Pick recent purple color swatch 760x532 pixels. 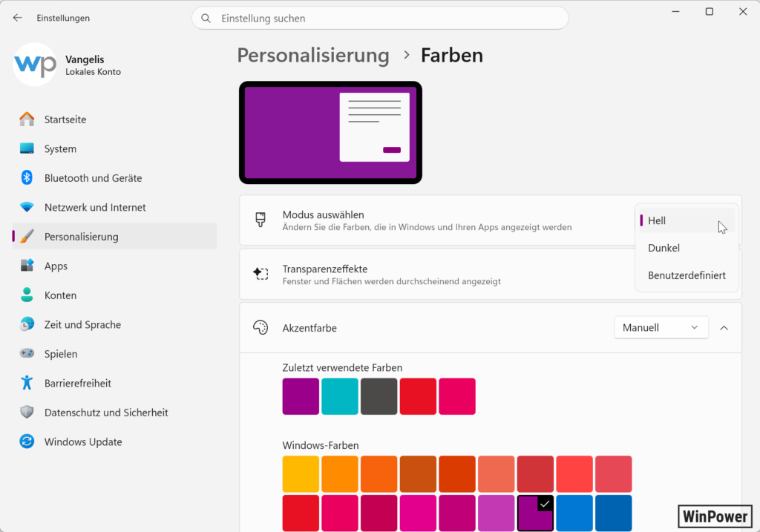tap(301, 396)
